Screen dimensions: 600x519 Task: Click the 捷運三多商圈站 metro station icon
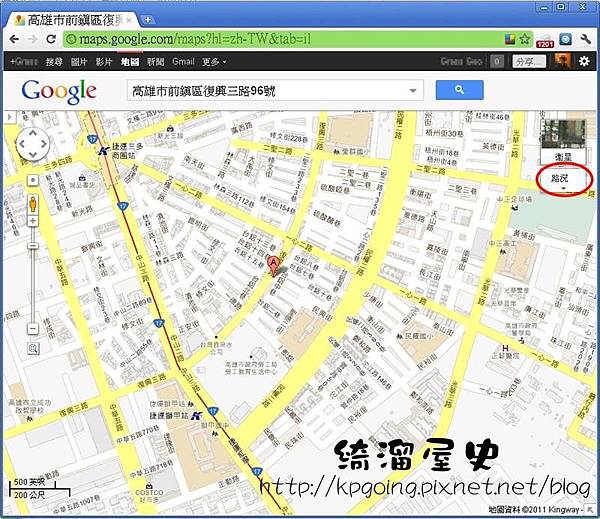[x=103, y=150]
